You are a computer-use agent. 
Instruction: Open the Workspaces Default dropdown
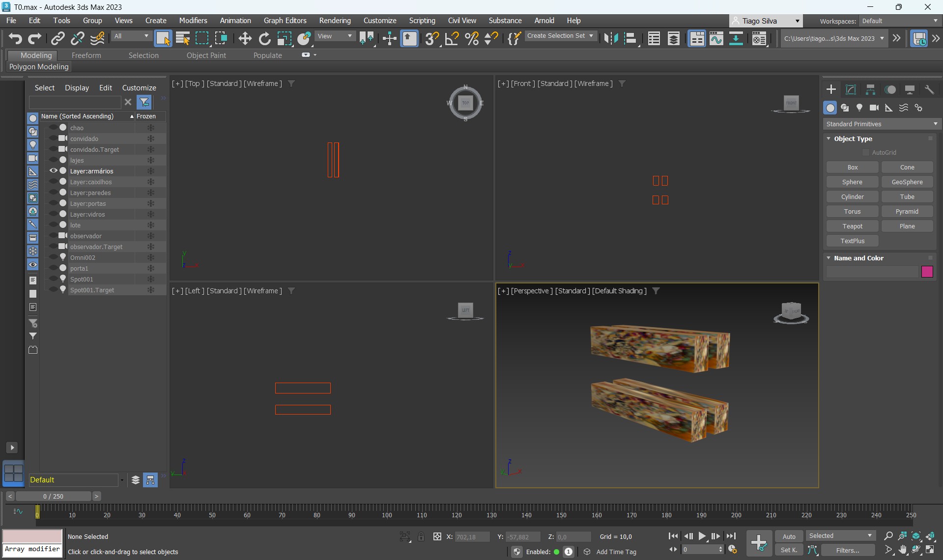(x=899, y=21)
